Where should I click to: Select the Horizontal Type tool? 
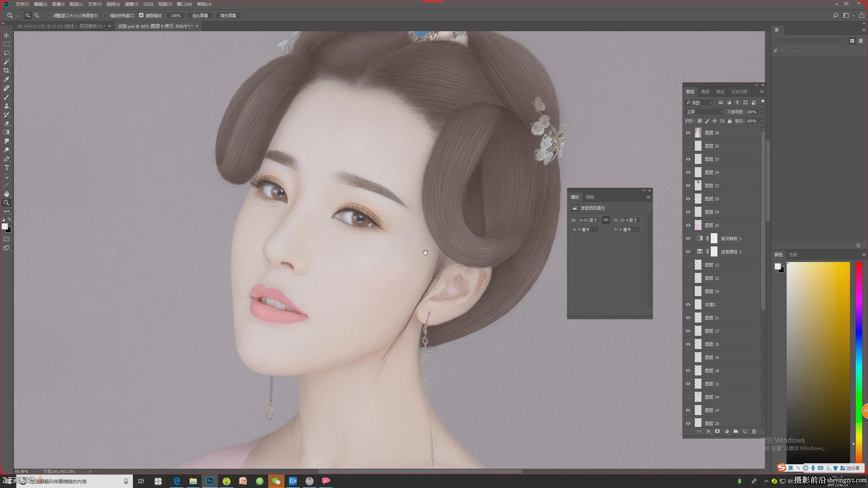[6, 167]
